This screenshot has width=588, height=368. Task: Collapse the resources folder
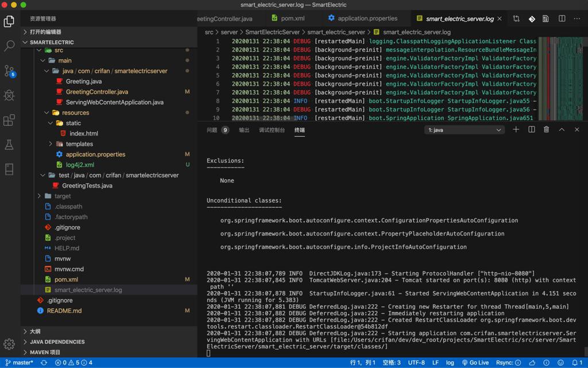pos(75,113)
